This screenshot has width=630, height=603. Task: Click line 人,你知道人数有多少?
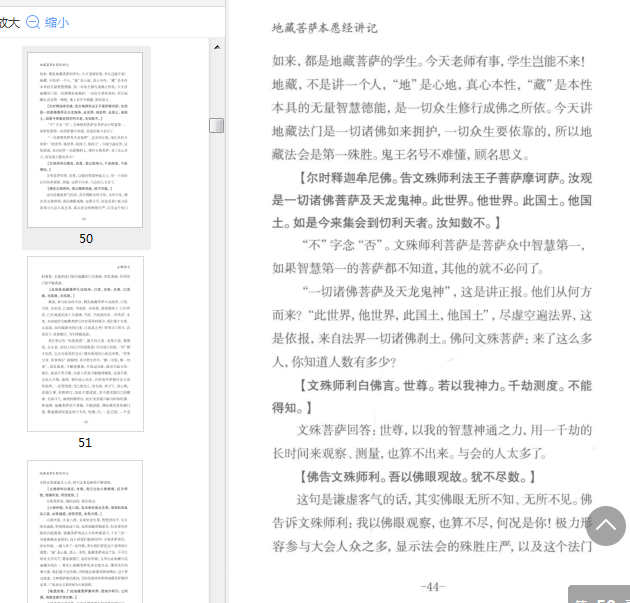point(334,362)
